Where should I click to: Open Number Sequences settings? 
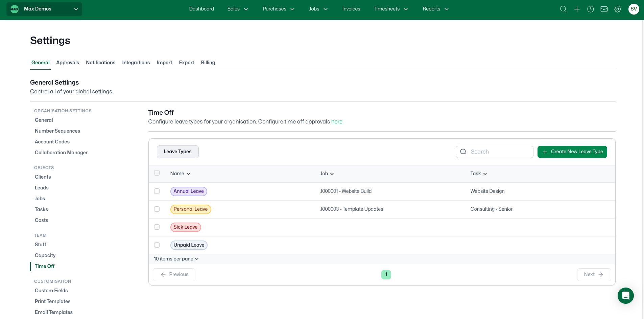point(57,131)
